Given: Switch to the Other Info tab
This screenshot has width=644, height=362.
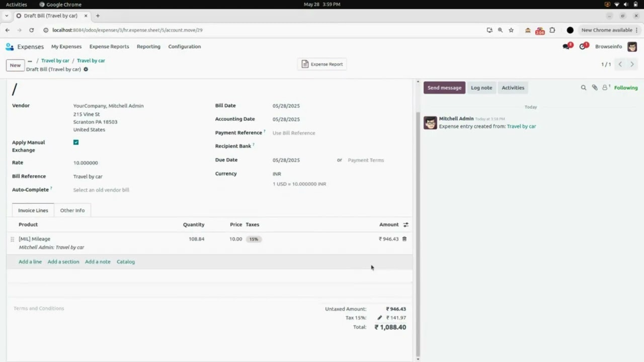Looking at the screenshot, I should [72, 210].
